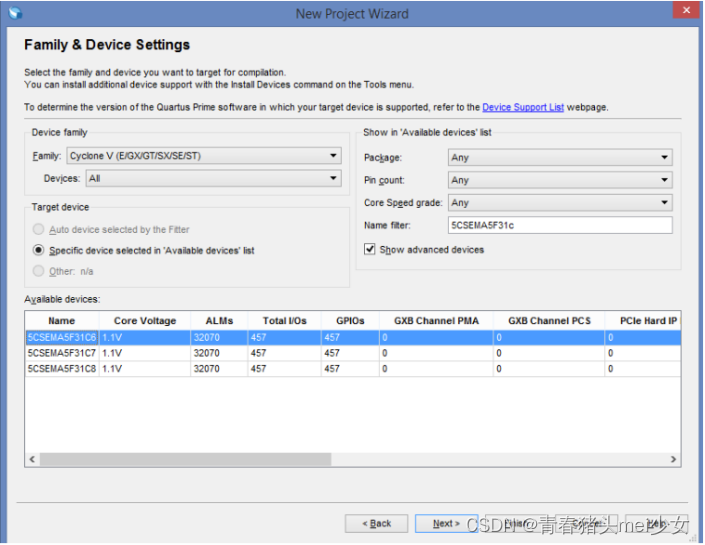
Task: Click the Name filter input field
Action: click(x=560, y=225)
